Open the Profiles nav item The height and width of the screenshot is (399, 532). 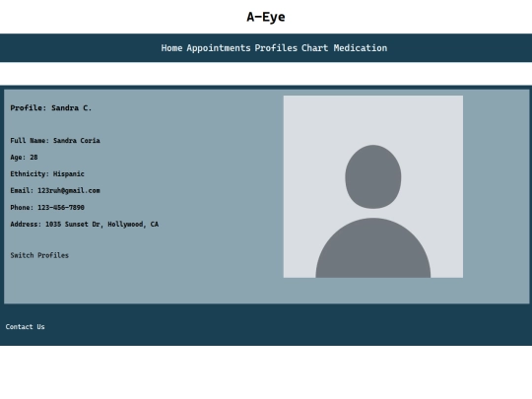pyautogui.click(x=276, y=48)
